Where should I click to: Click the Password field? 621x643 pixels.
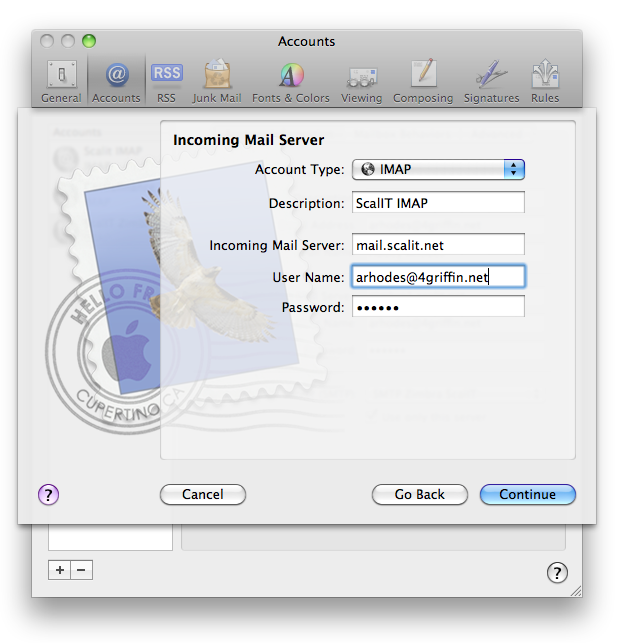[438, 307]
